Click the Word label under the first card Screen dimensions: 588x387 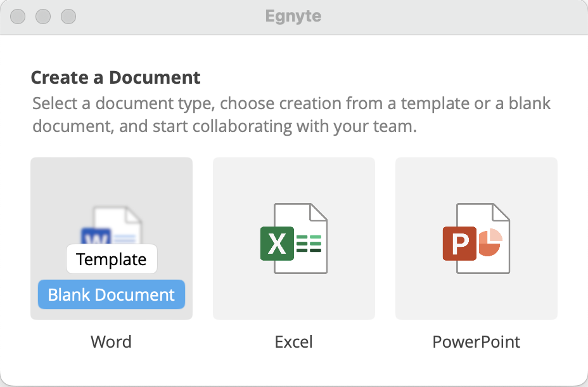point(111,342)
